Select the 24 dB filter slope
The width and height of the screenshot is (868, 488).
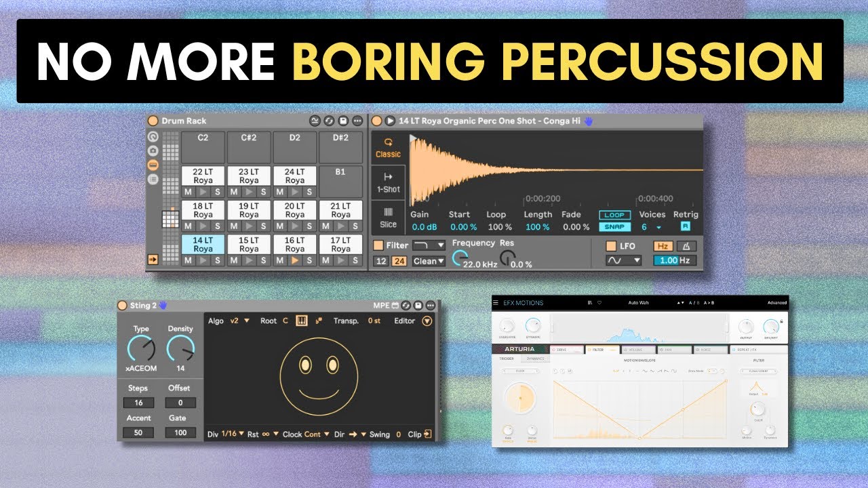point(399,261)
